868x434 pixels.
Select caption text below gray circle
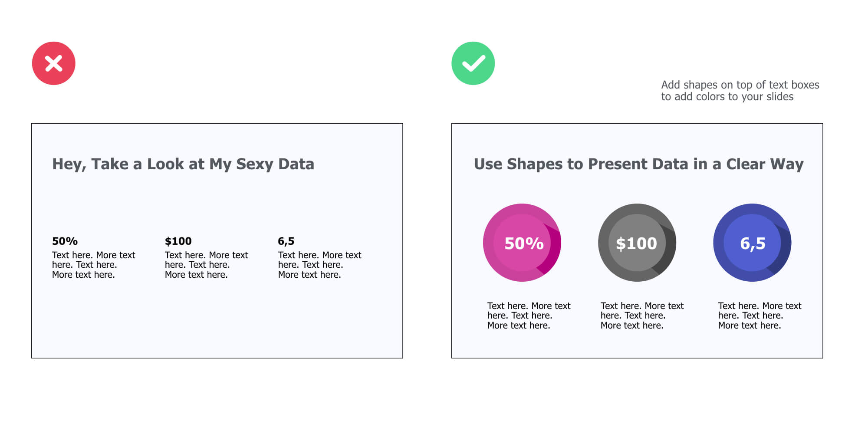coord(642,316)
